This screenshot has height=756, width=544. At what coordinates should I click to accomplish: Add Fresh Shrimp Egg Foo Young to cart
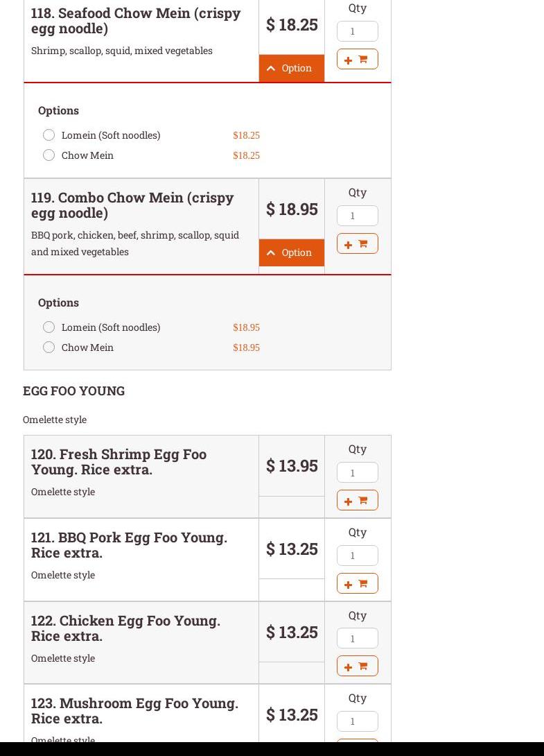point(357,501)
